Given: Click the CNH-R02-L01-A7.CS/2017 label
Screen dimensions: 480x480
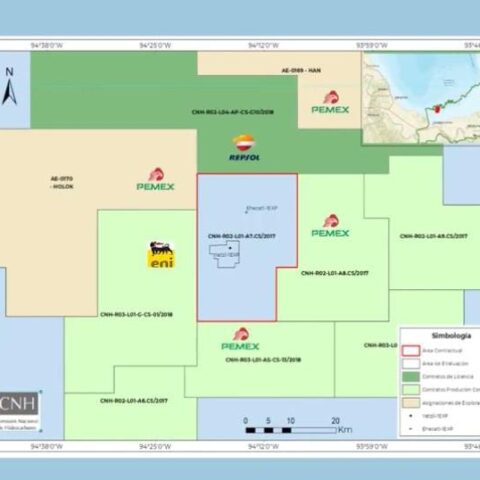Looking at the screenshot, I should coord(242,236).
